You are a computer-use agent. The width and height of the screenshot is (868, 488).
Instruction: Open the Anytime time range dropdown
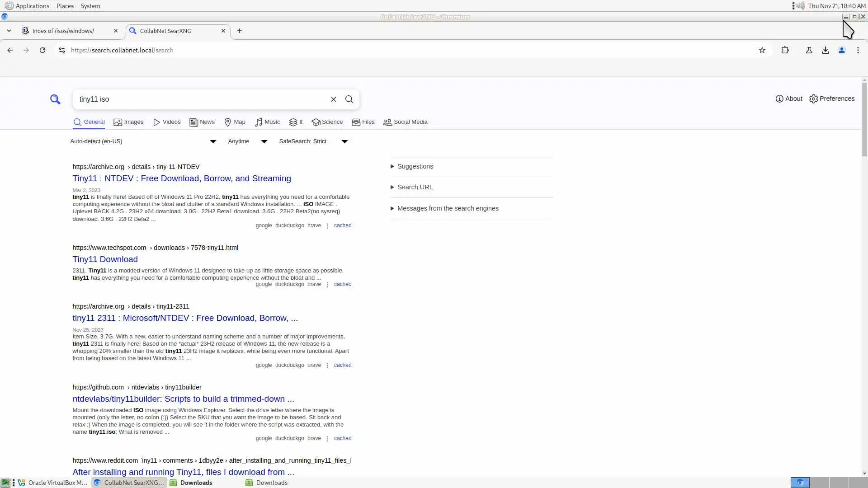coord(247,141)
